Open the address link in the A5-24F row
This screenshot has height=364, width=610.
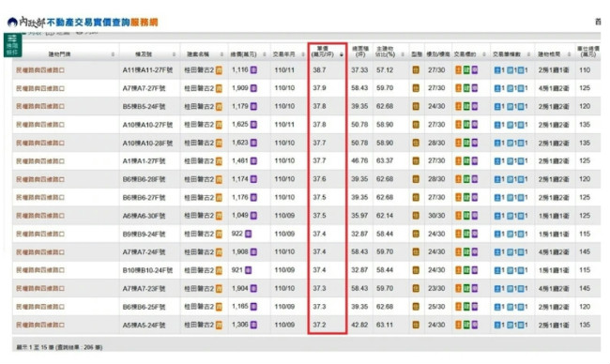40,325
